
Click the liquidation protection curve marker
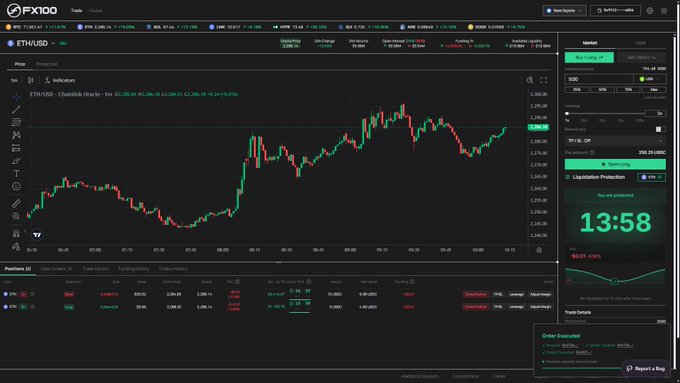[x=615, y=282]
